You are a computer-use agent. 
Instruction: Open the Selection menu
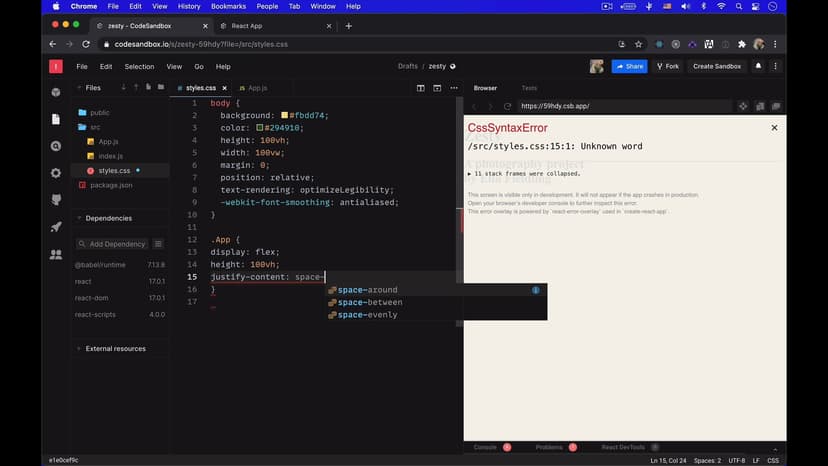(x=139, y=66)
